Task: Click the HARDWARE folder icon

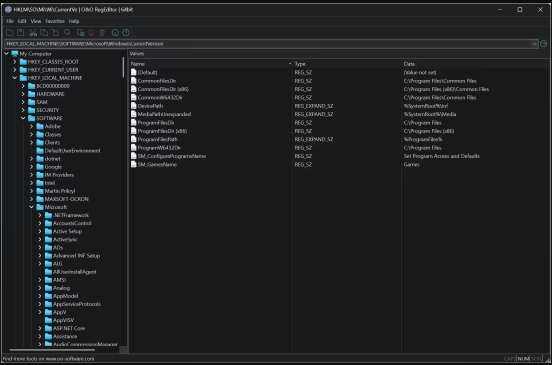Action: (x=32, y=94)
